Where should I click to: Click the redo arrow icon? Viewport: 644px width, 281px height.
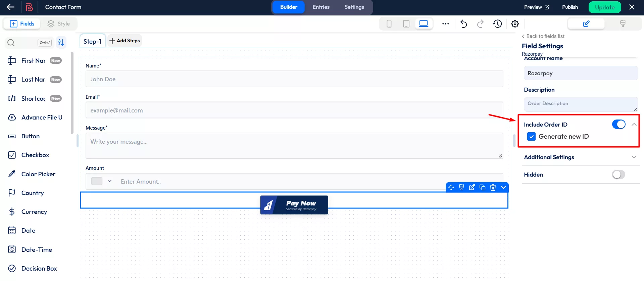click(480, 24)
